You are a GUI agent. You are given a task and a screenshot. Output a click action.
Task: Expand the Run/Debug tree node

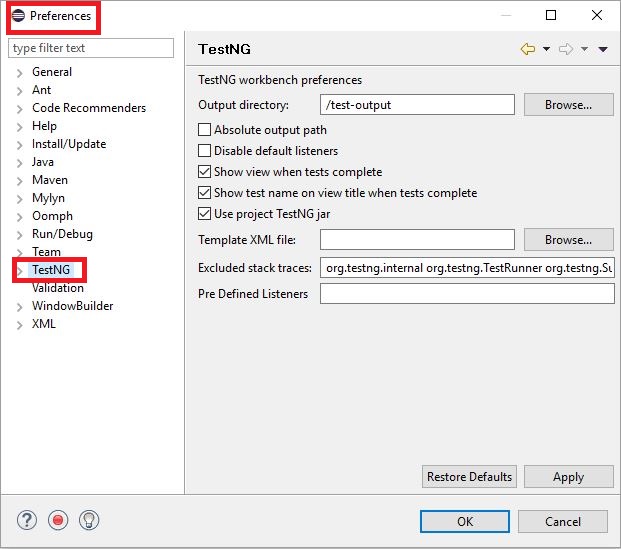[x=20, y=235]
